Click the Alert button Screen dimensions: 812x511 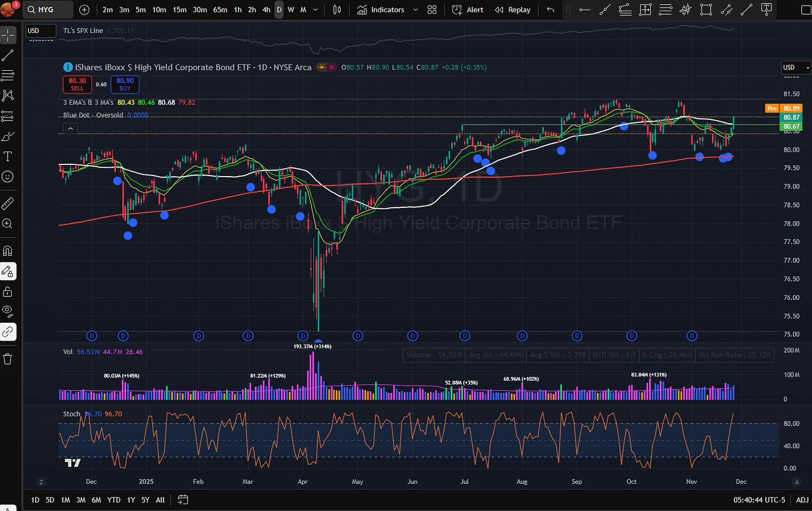tap(467, 9)
